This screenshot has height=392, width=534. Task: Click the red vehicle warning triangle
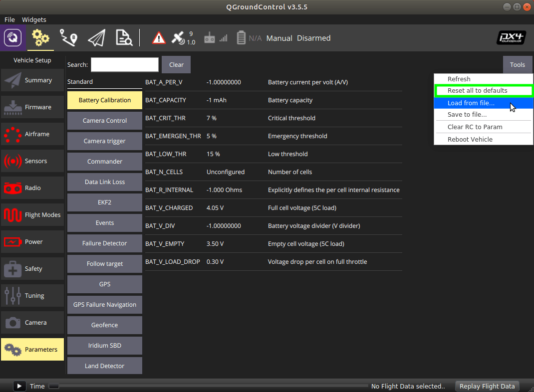(x=159, y=38)
